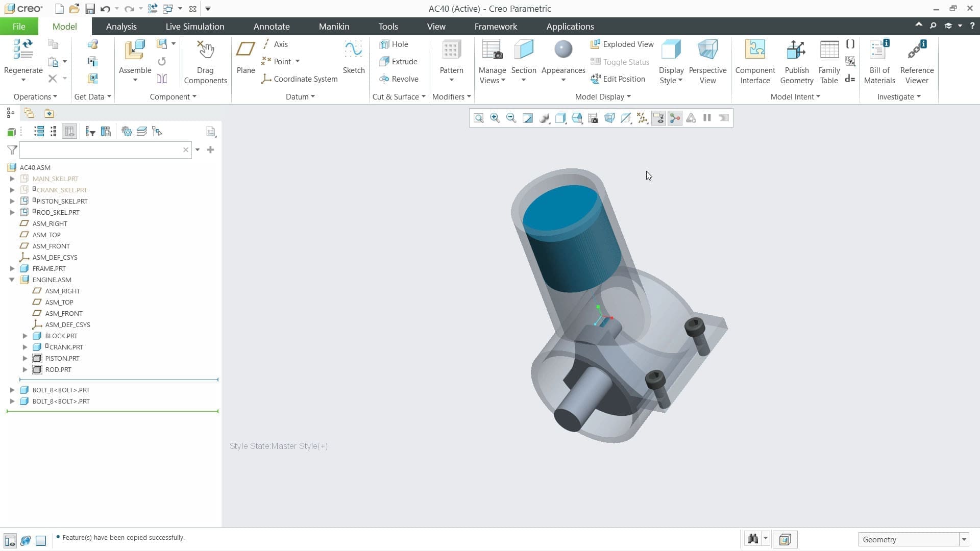Viewport: 980px width, 551px height.
Task: Click the model tree search field
Action: (101, 150)
